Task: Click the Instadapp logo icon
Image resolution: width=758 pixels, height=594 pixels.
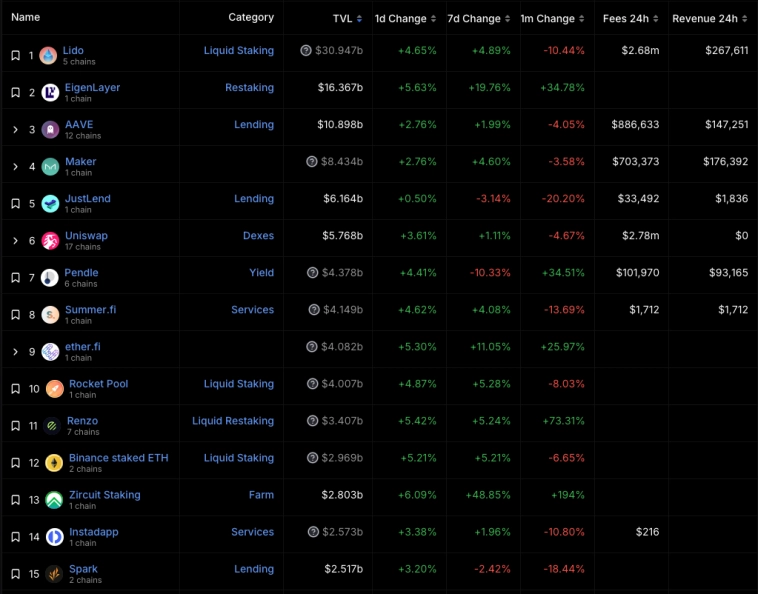Action: point(54,537)
